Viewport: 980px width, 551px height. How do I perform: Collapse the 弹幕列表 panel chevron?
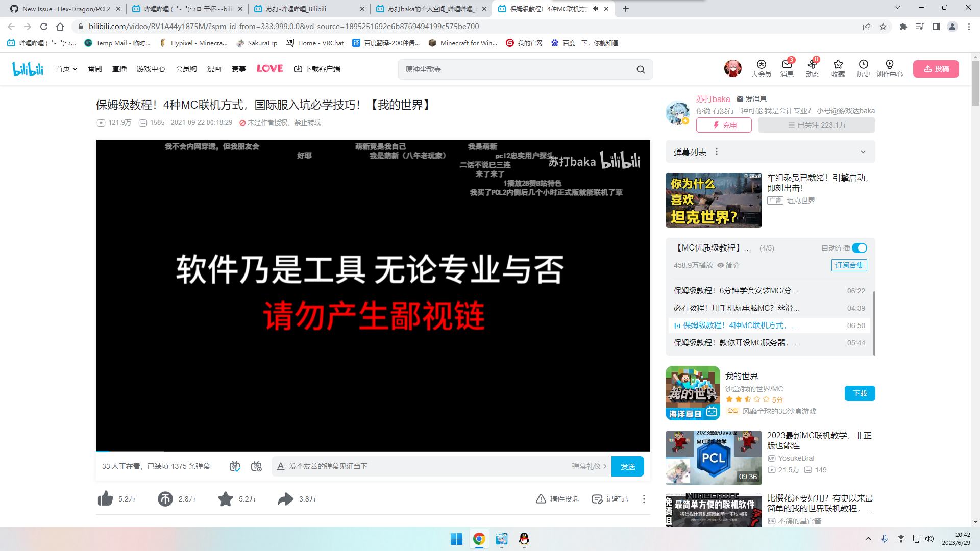(x=863, y=152)
